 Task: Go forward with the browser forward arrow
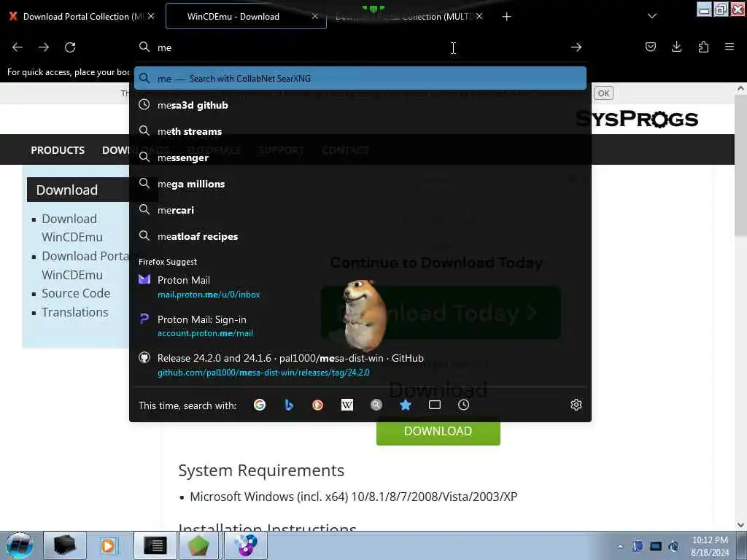click(x=44, y=47)
